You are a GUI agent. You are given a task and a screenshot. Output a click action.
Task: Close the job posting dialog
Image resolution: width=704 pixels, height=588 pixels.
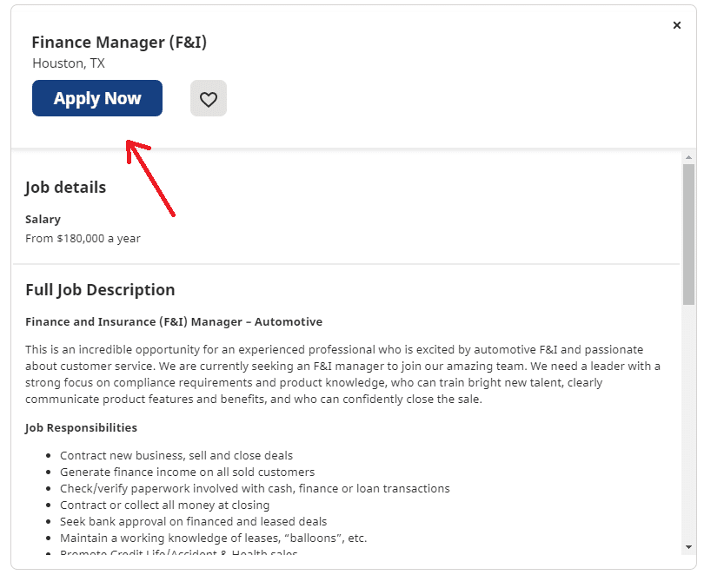pyautogui.click(x=676, y=25)
